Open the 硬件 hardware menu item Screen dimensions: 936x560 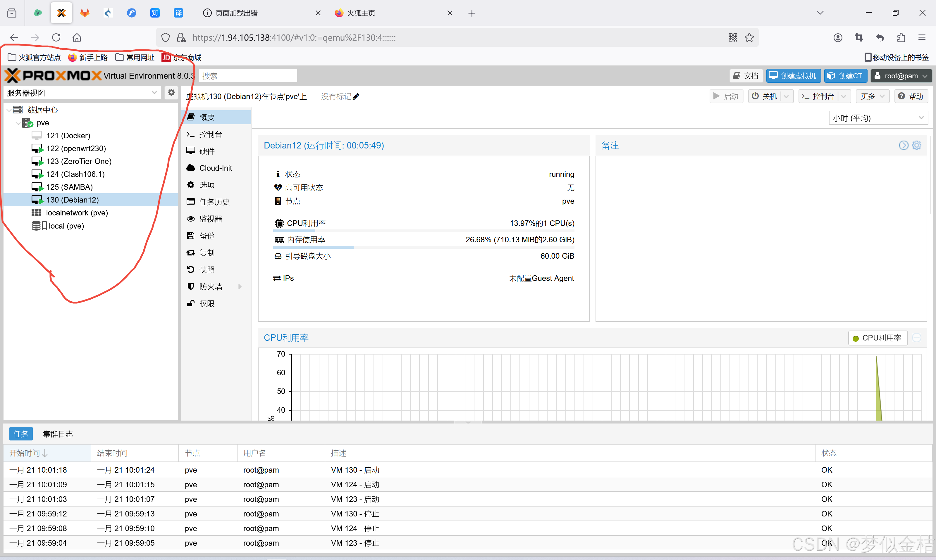[x=207, y=151]
